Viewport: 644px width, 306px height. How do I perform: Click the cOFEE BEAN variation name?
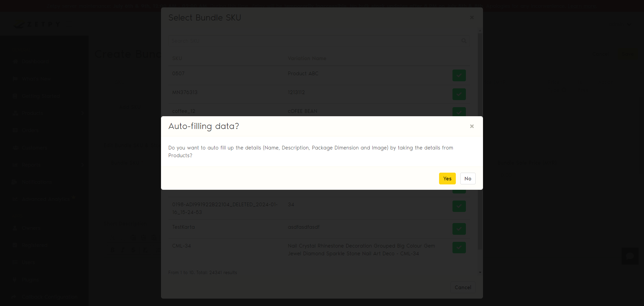(303, 111)
